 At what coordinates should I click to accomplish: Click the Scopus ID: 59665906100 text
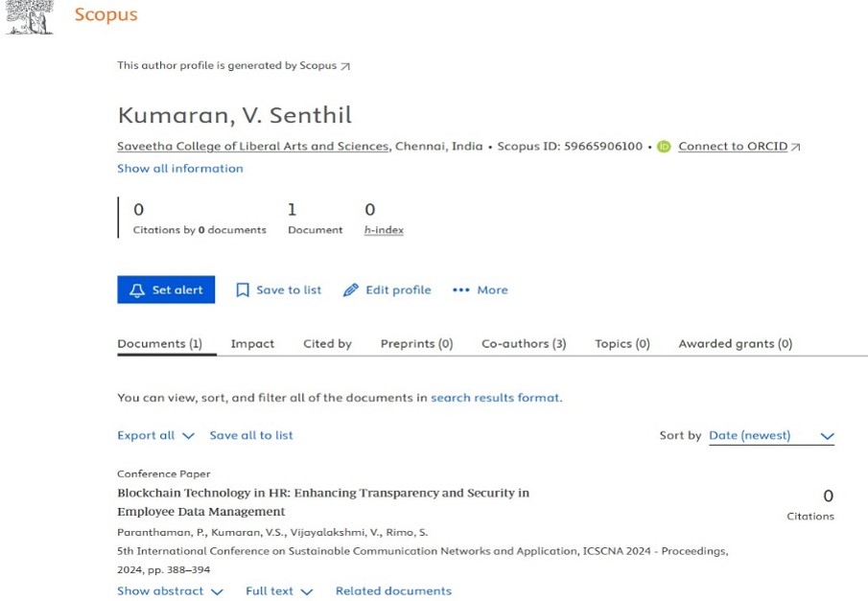coord(570,146)
